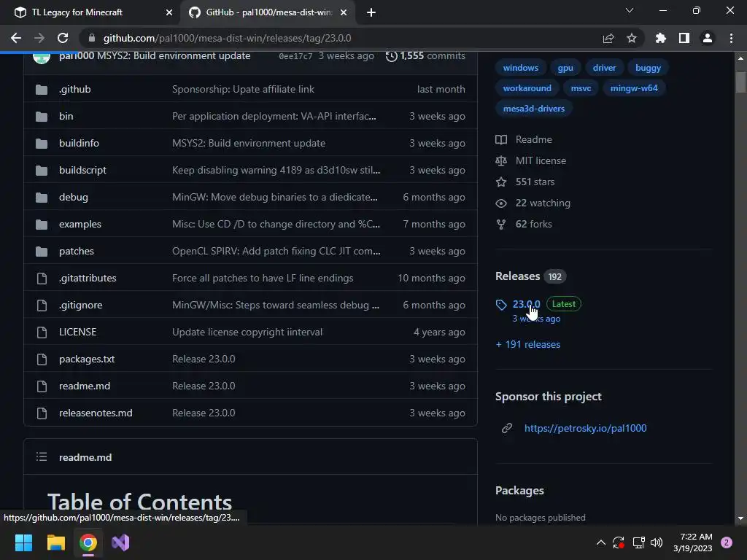The image size is (747, 560).
Task: Open the .github folder
Action: (75, 89)
